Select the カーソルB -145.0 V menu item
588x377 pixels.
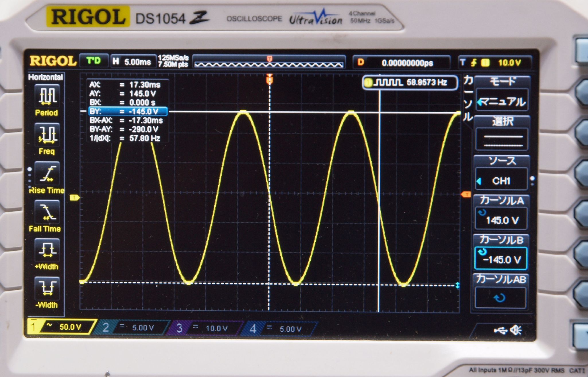click(x=501, y=258)
